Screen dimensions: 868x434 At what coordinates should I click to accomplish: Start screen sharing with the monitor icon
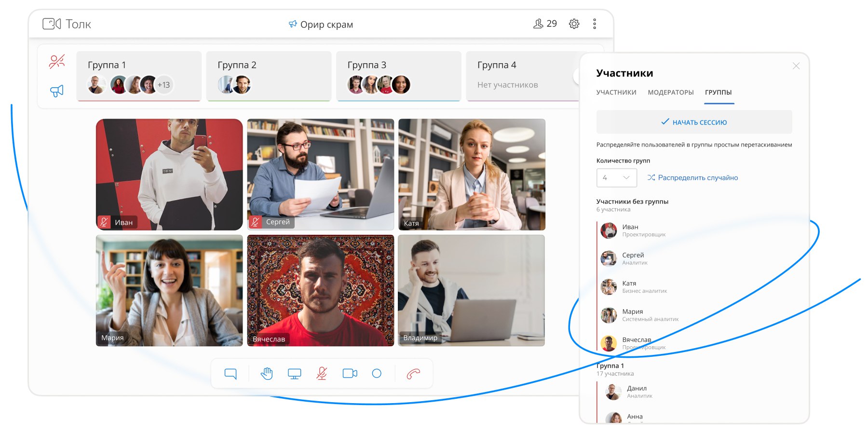294,374
